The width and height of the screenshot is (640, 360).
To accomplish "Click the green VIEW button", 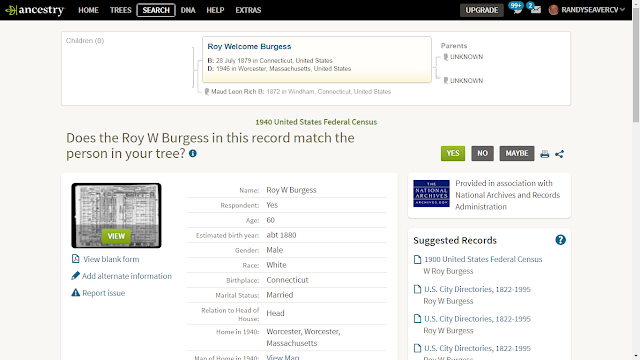I will [116, 236].
